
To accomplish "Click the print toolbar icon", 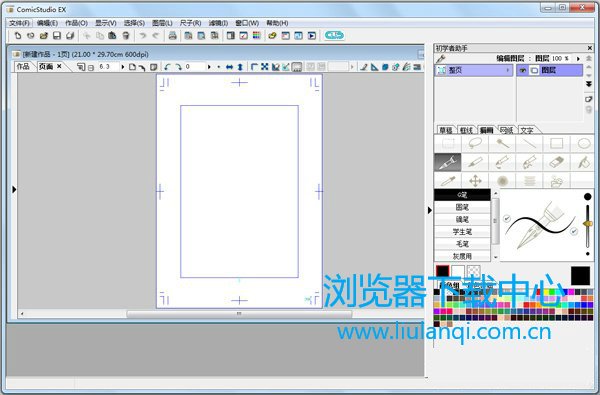I will (x=173, y=36).
